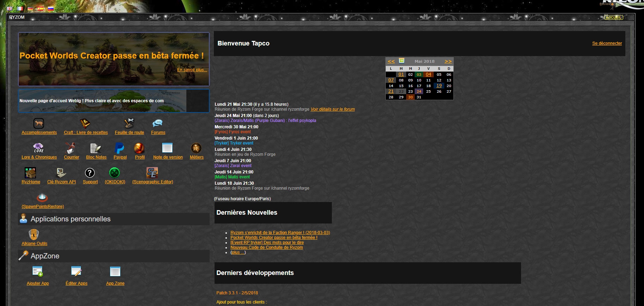Click the Ajouter App icon
Viewport: 644px width, 306px height.
(x=38, y=271)
